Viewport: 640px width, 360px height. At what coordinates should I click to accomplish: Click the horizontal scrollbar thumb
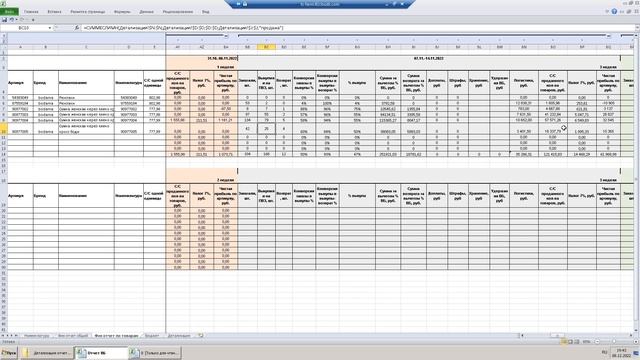click(557, 336)
